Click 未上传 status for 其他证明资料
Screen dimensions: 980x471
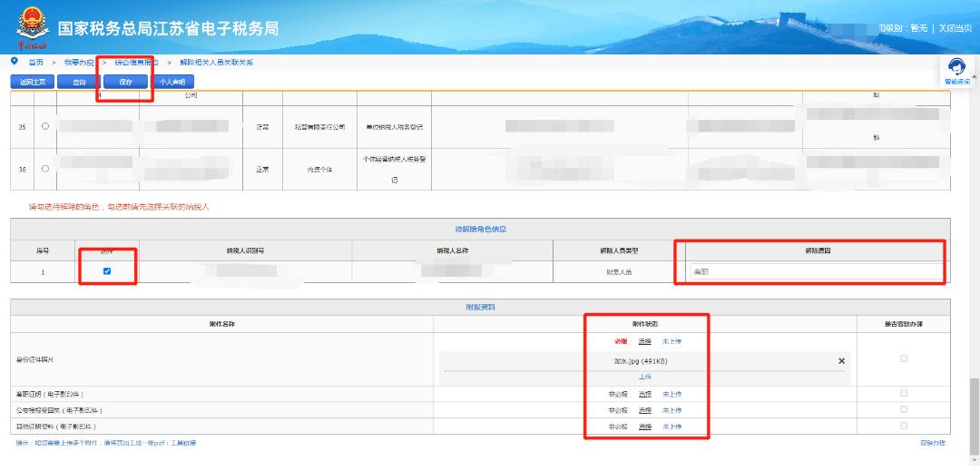[x=671, y=427]
